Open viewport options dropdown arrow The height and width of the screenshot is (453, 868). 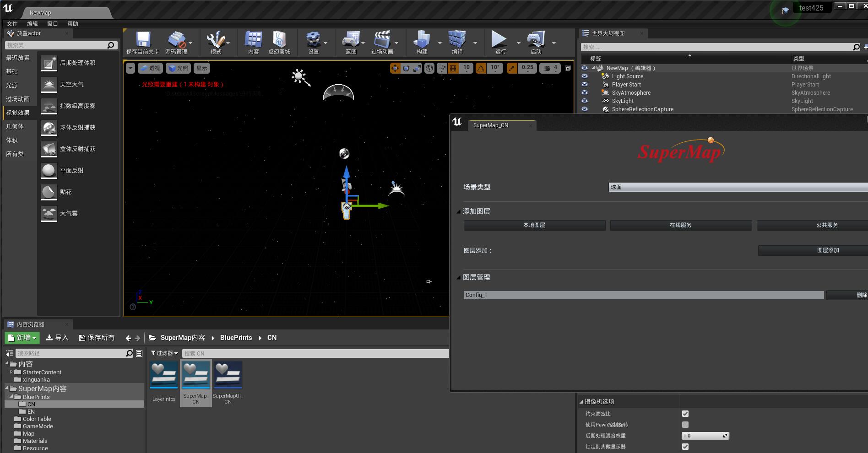pyautogui.click(x=130, y=68)
